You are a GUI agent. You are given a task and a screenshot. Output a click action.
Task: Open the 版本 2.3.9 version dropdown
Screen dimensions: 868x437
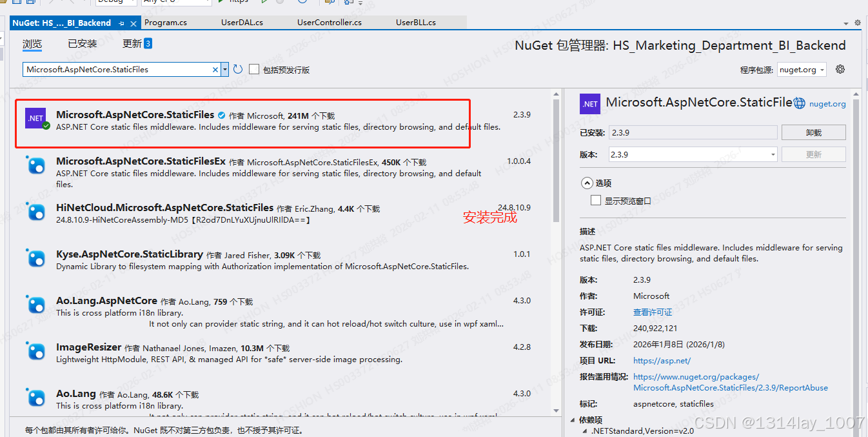point(692,155)
